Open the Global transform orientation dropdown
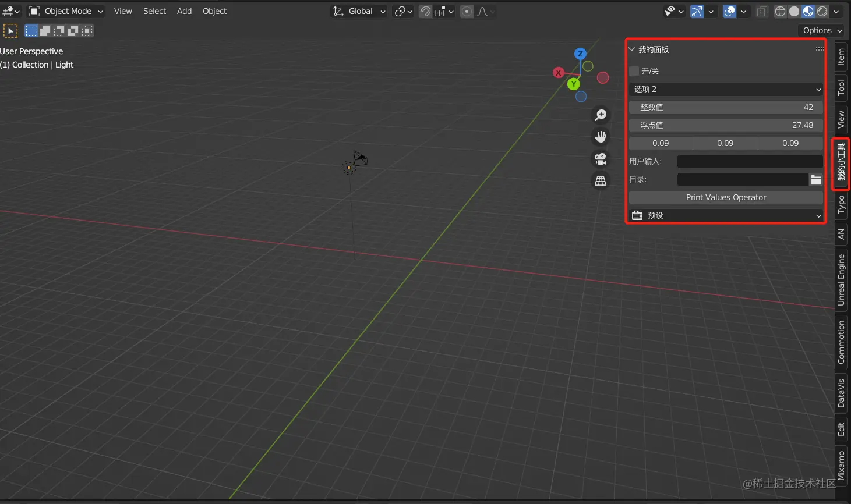Screen dimensions: 851x504 pos(359,11)
